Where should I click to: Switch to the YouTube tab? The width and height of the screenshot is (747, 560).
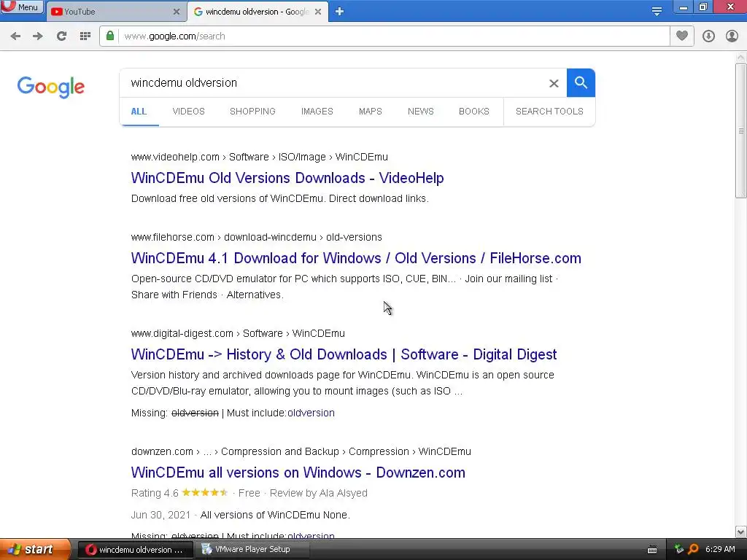(x=115, y=12)
